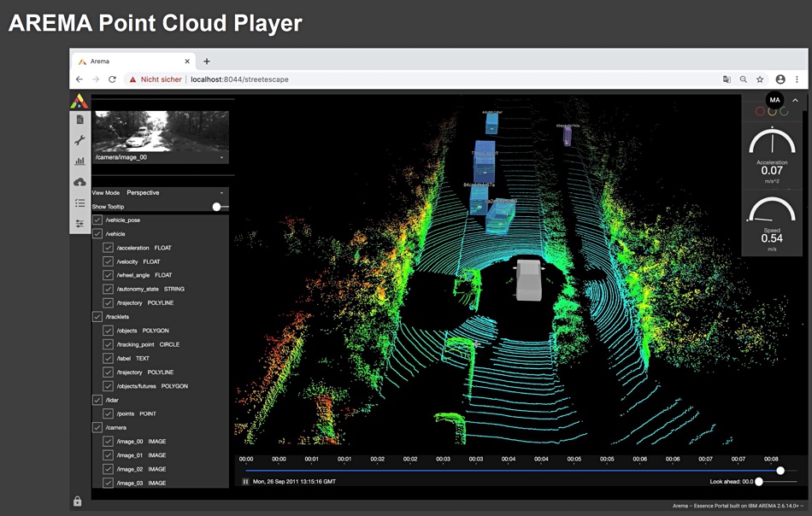The width and height of the screenshot is (812, 516).
Task: Open a new browser tab with plus
Action: point(207,61)
